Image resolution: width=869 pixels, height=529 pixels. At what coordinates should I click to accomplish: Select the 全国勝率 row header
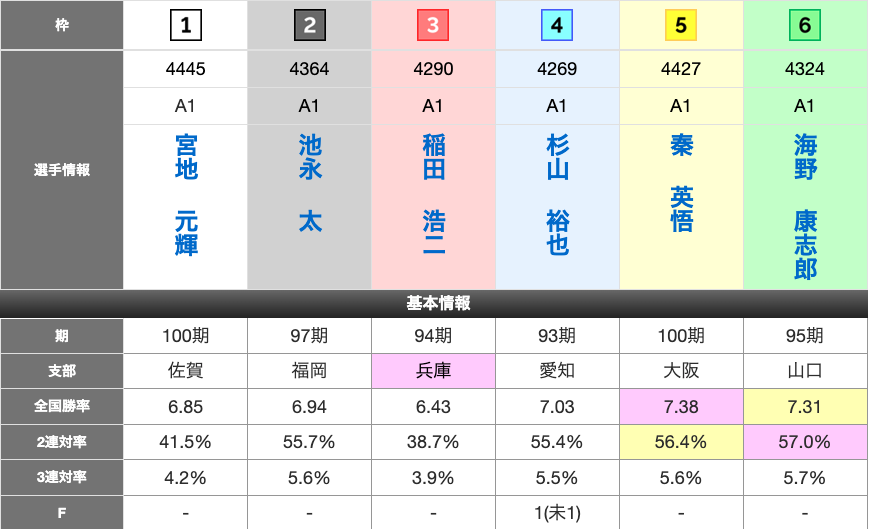(x=62, y=407)
